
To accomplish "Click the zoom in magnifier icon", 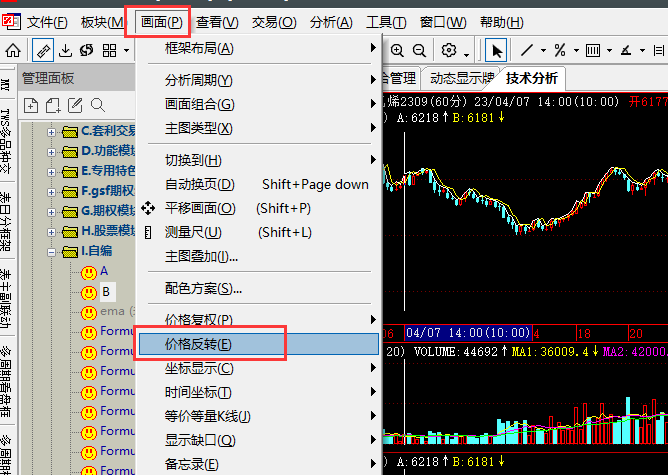I will [398, 50].
